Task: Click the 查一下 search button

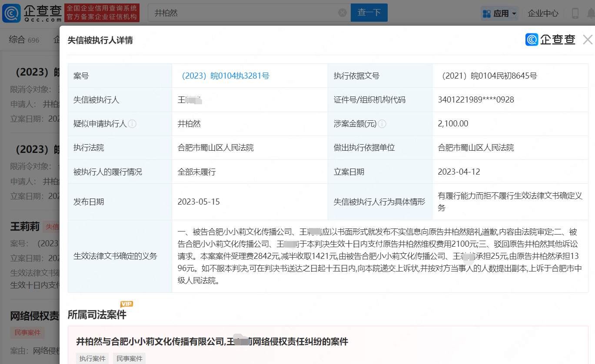Action: coord(369,13)
